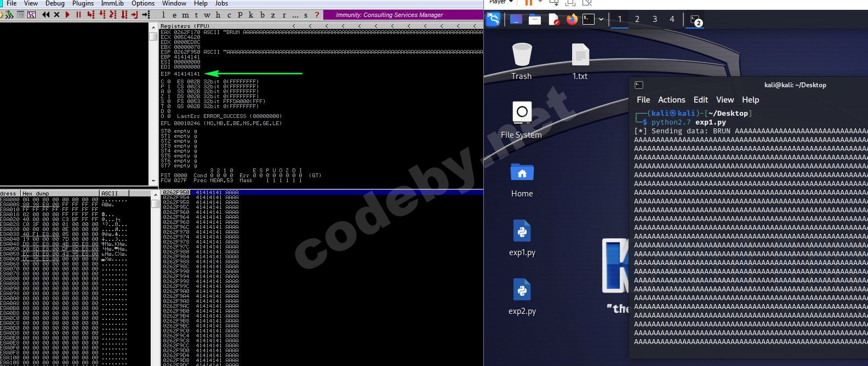The height and width of the screenshot is (366, 868).
Task: Click the registers pane scroll-down arrow
Action: click(153, 181)
